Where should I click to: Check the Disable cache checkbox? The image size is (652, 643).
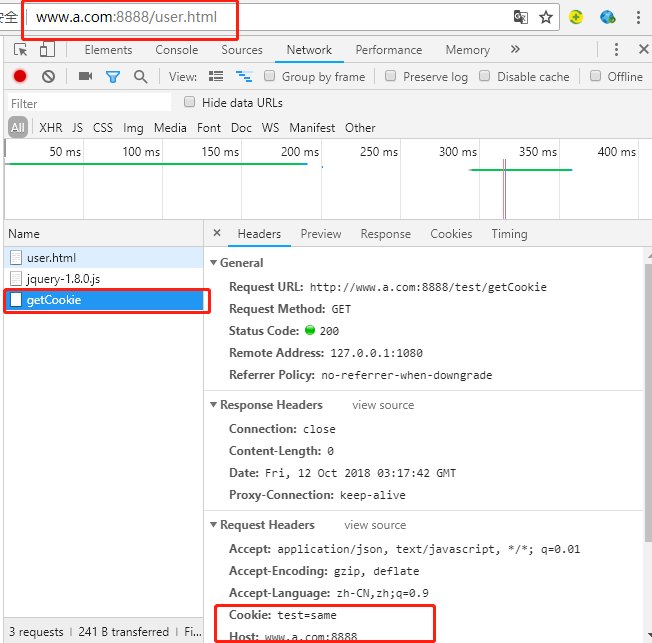pyautogui.click(x=484, y=76)
